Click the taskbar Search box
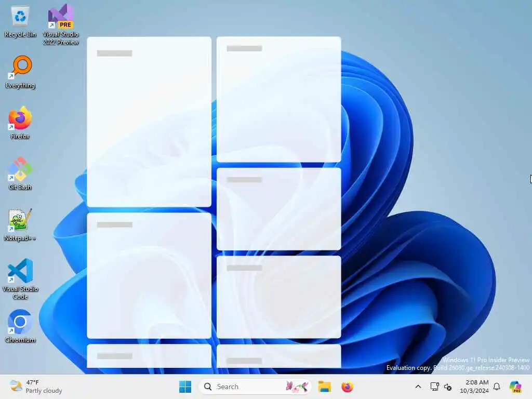 255,387
